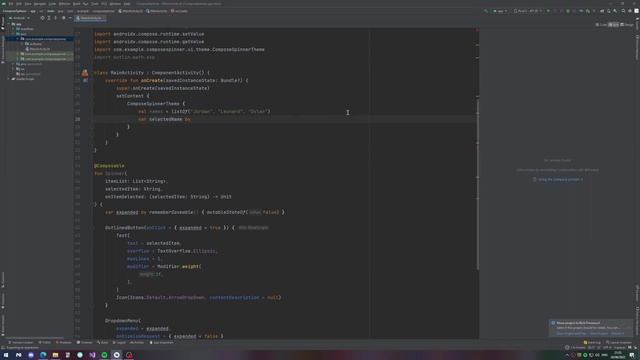The height and width of the screenshot is (360, 640).
Task: Click the Make Project hammer icon
Action: (486, 11)
